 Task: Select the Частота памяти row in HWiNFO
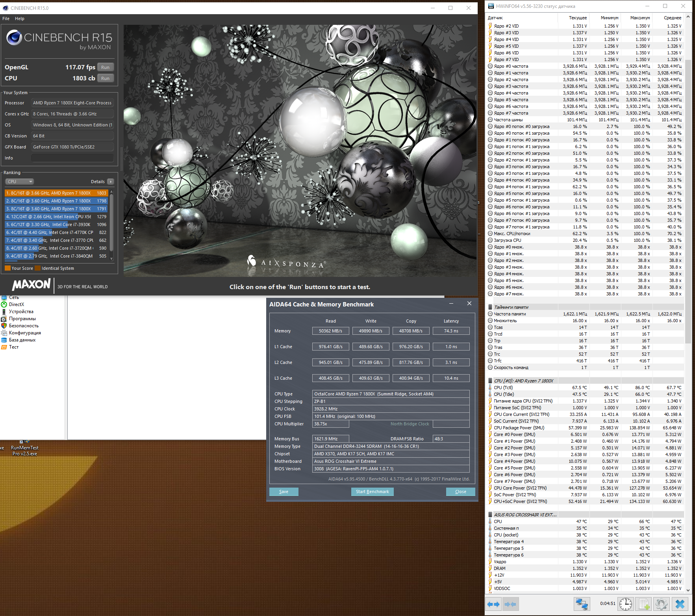pyautogui.click(x=585, y=314)
